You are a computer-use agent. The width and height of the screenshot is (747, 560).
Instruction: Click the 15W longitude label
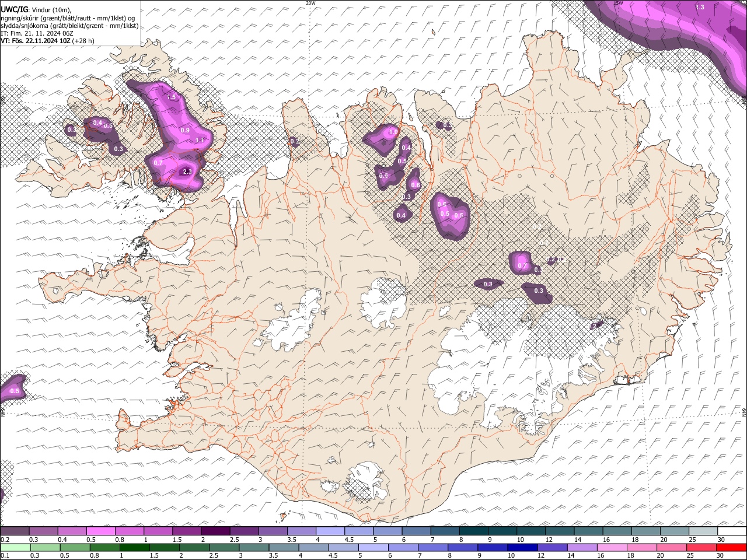pos(619,3)
